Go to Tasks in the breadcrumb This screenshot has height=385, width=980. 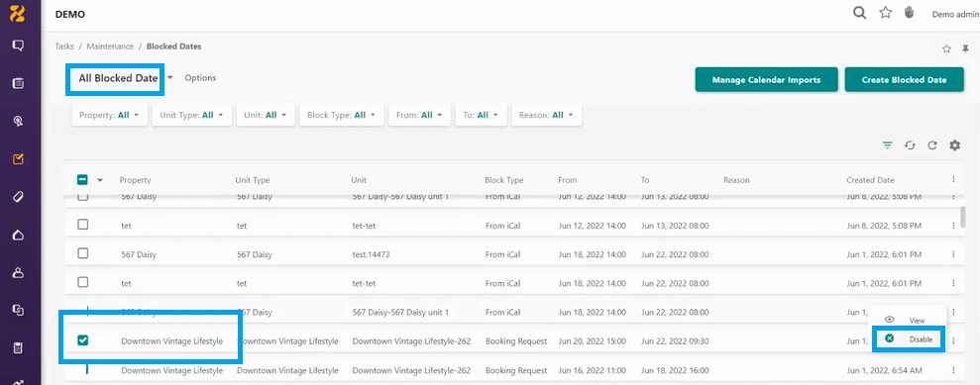64,47
